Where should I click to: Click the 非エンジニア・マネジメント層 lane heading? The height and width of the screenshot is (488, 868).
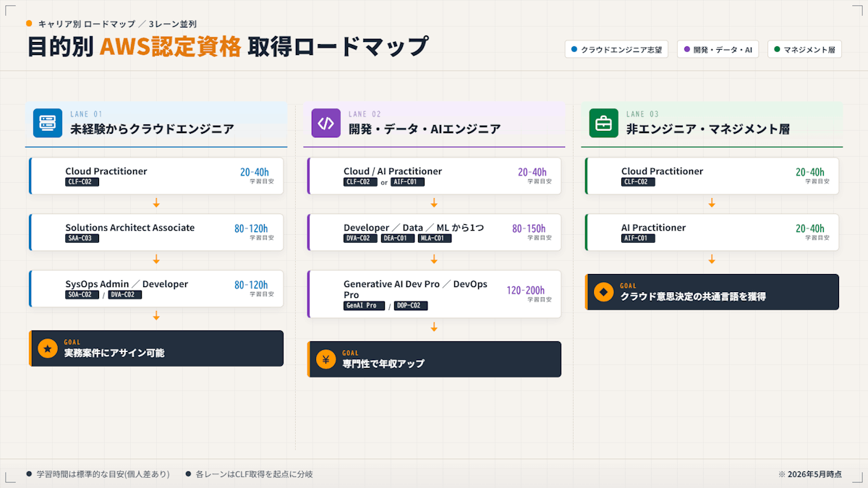click(x=707, y=129)
